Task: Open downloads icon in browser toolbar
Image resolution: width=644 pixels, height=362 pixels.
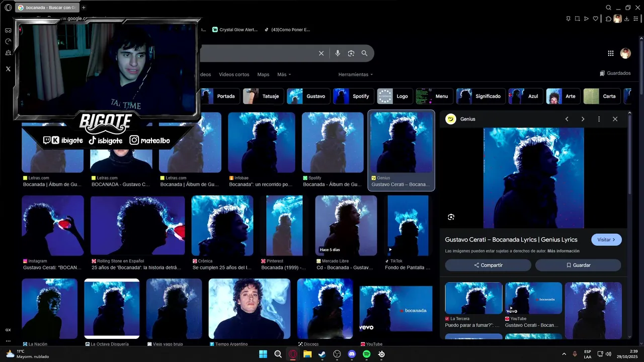Action: (627, 19)
